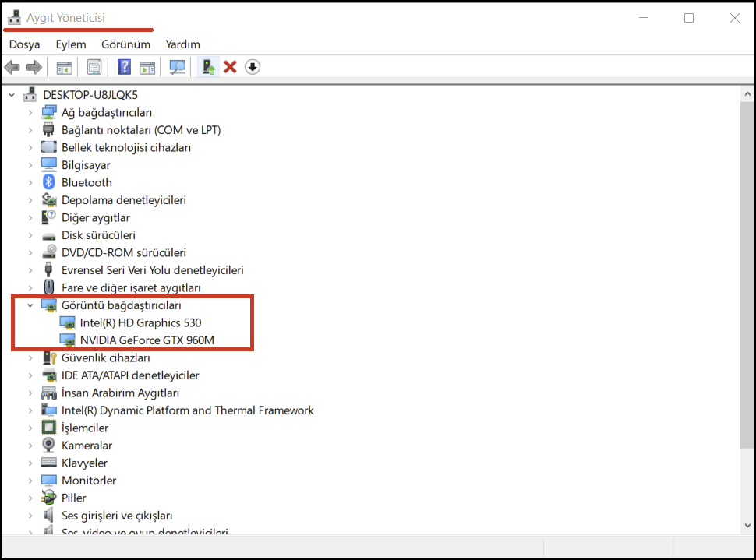Click the Scan for hardware changes icon
756x560 pixels.
178,67
